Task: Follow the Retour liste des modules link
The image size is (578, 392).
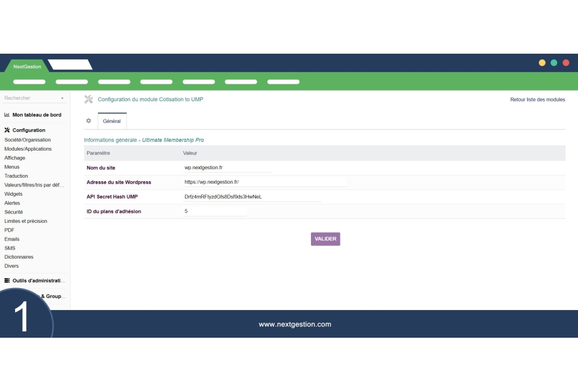Action: 537,99
